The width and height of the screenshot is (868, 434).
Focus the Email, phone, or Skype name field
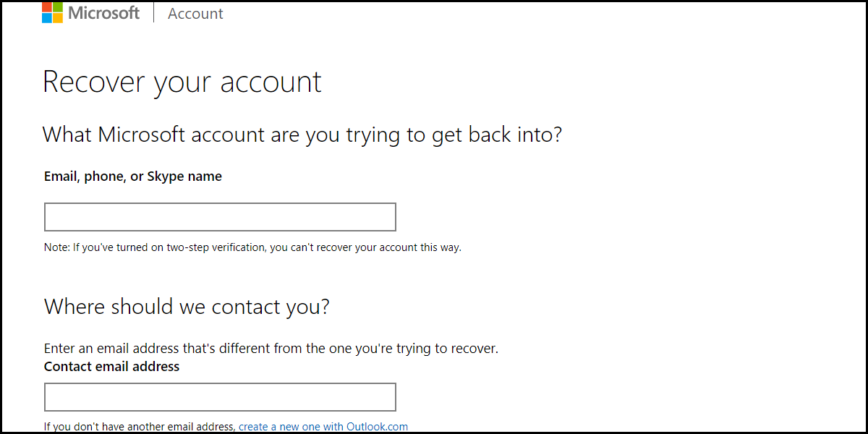[x=219, y=216]
